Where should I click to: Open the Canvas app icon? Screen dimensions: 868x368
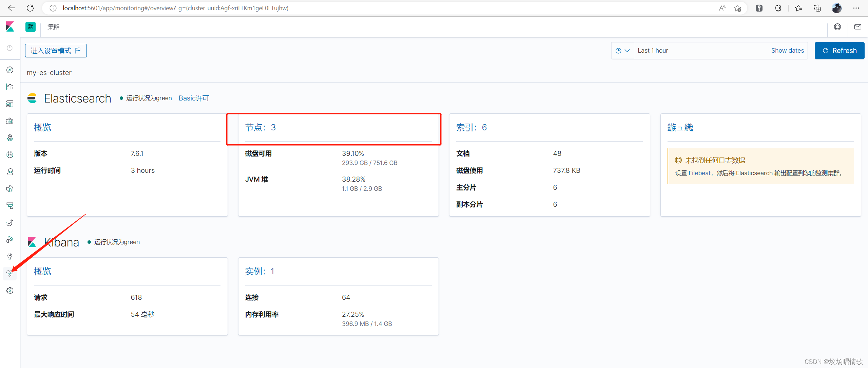(x=10, y=121)
